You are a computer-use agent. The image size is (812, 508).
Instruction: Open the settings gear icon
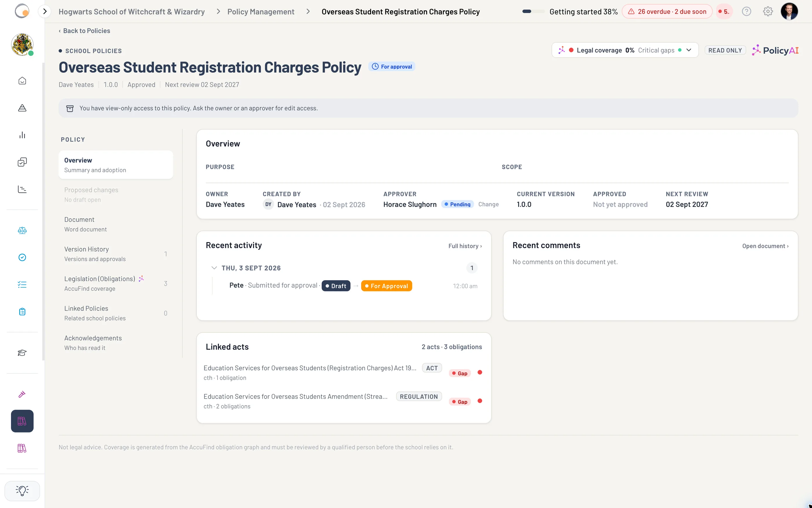click(x=768, y=11)
